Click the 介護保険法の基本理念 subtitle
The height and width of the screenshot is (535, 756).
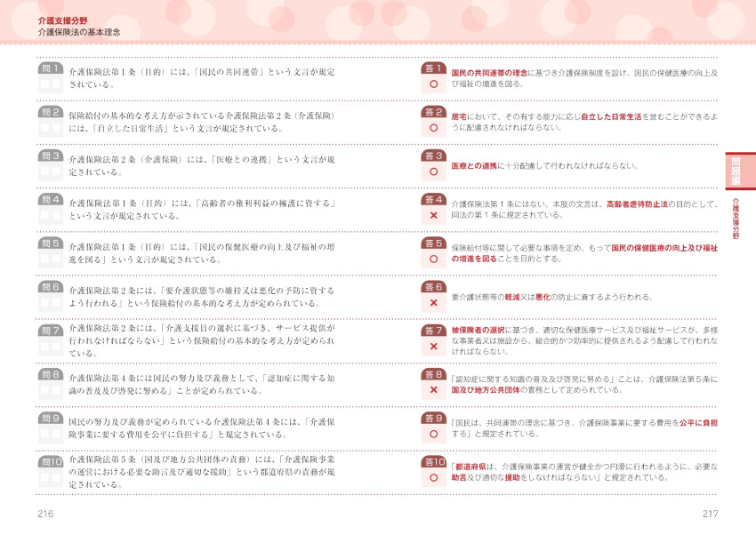tap(79, 32)
